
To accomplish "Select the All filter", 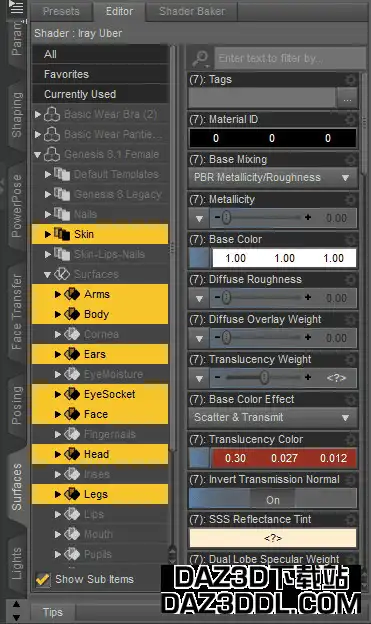I will [100, 54].
